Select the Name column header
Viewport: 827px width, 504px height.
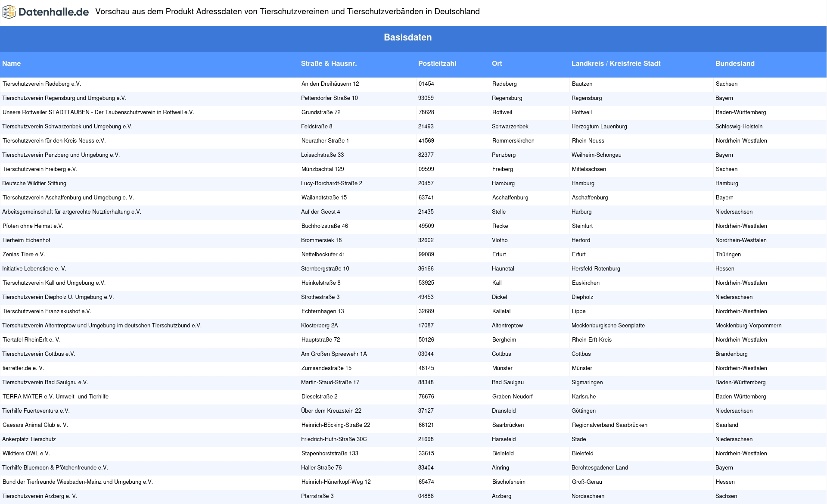tap(12, 64)
